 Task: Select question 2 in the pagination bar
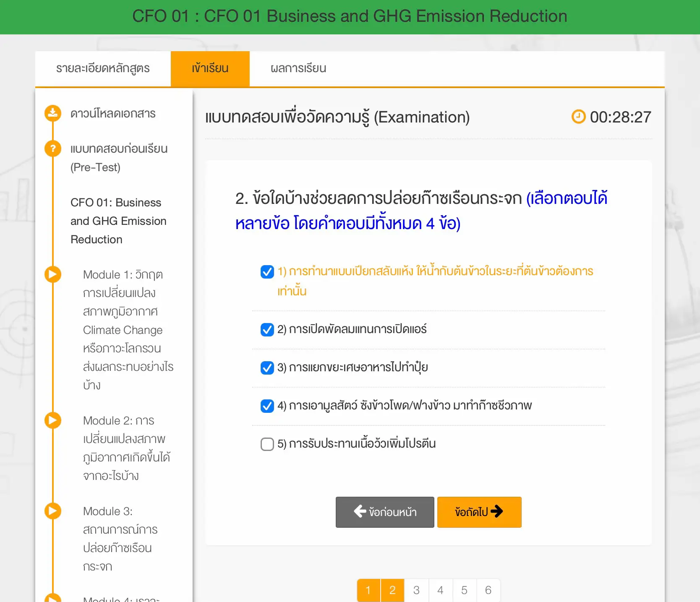392,590
